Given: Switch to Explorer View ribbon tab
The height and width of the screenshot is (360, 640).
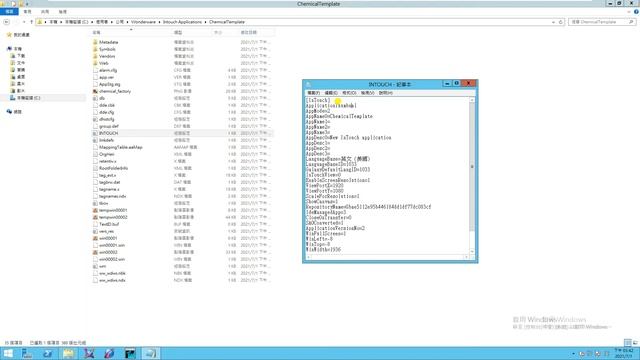Looking at the screenshot, I should click(x=62, y=11).
